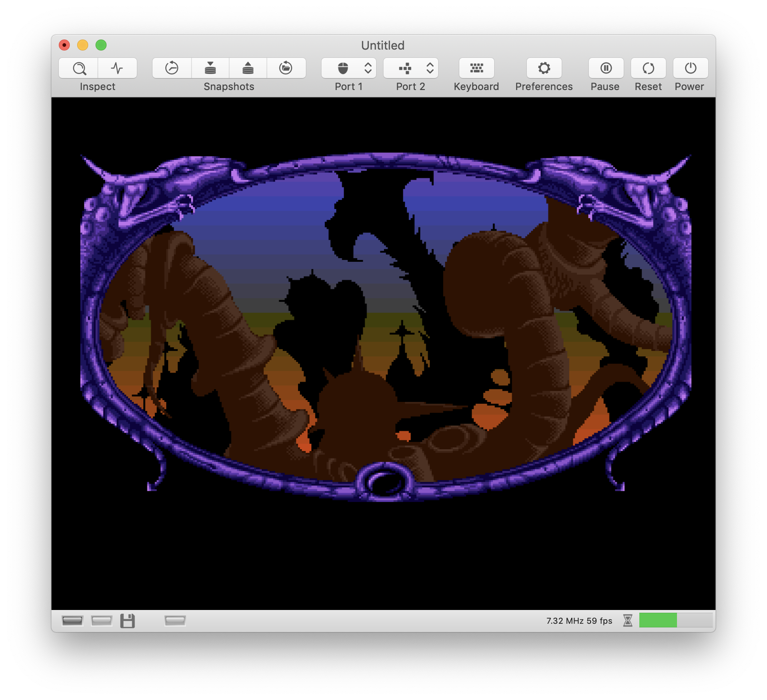Click the green activity progress bar
Viewport: 767px width, 700px height.
coord(676,620)
